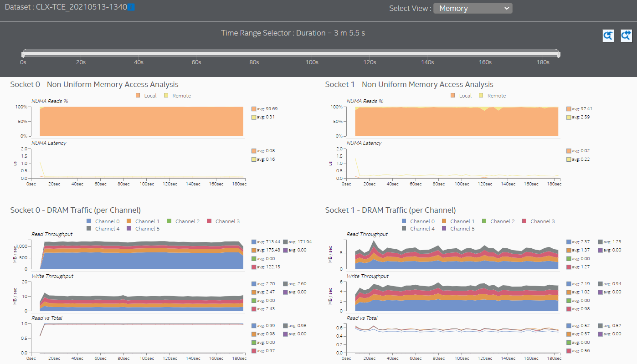Click the left handle of the time range selector
The width and height of the screenshot is (637, 364).
pyautogui.click(x=23, y=54)
